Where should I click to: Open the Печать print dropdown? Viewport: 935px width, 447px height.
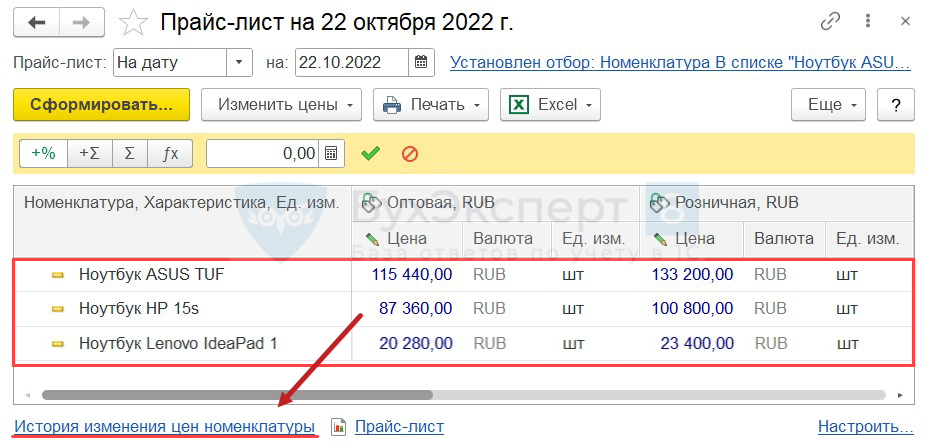(431, 105)
